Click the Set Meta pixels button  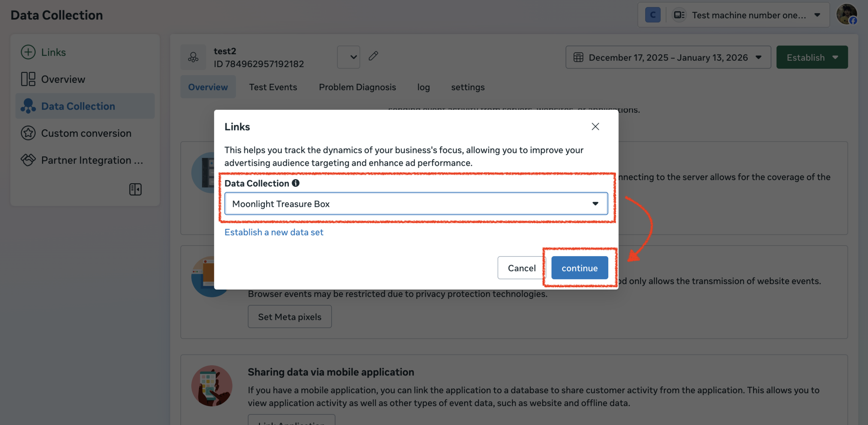pyautogui.click(x=290, y=317)
